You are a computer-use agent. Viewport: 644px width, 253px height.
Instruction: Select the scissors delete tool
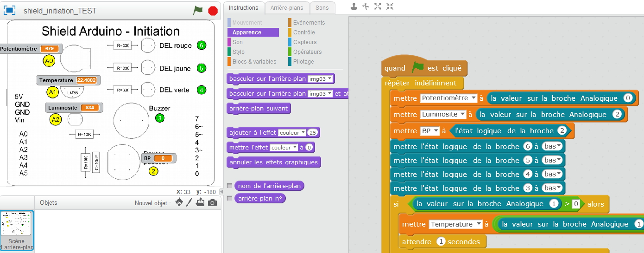tap(366, 6)
